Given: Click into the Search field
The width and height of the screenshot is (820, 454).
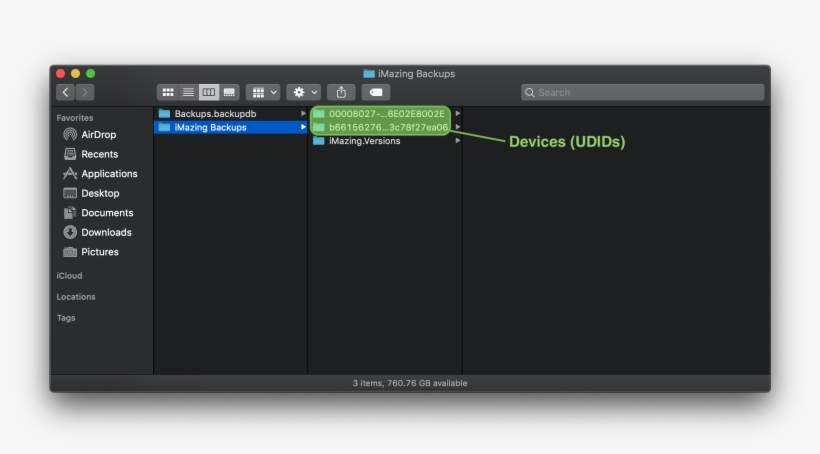Looking at the screenshot, I should point(643,93).
